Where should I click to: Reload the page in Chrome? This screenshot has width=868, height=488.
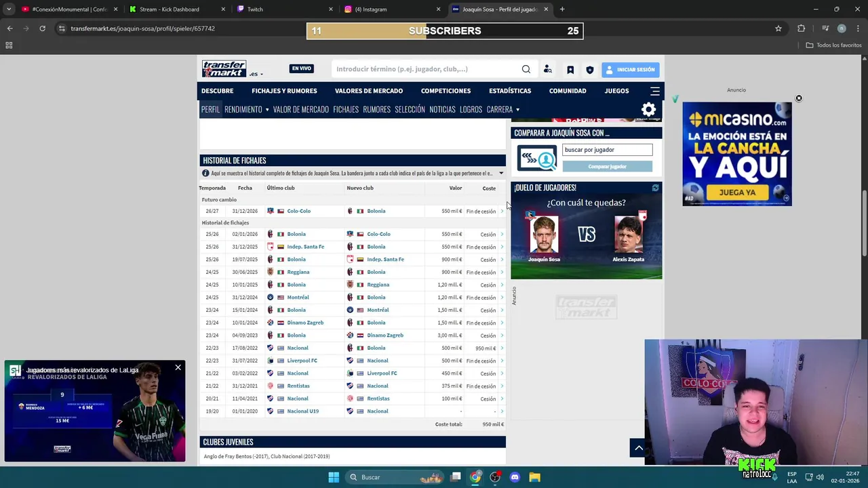(x=42, y=28)
